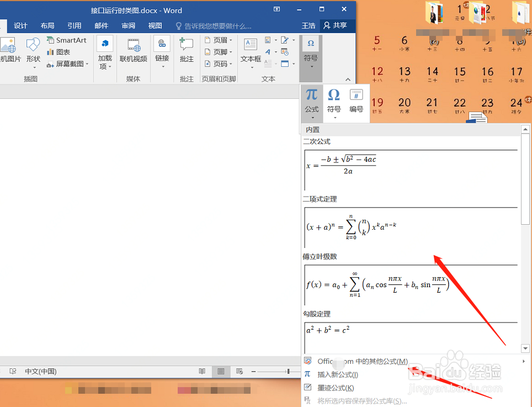
Task: Insert a 文本框 (Text Box)
Action: point(250,50)
